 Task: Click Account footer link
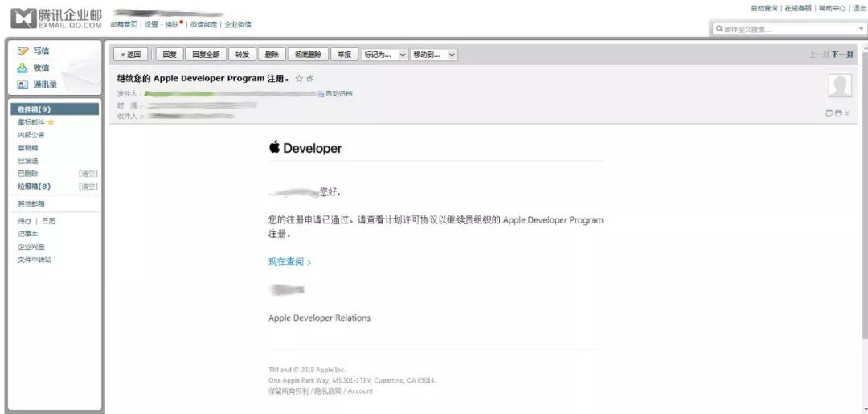coord(360,391)
